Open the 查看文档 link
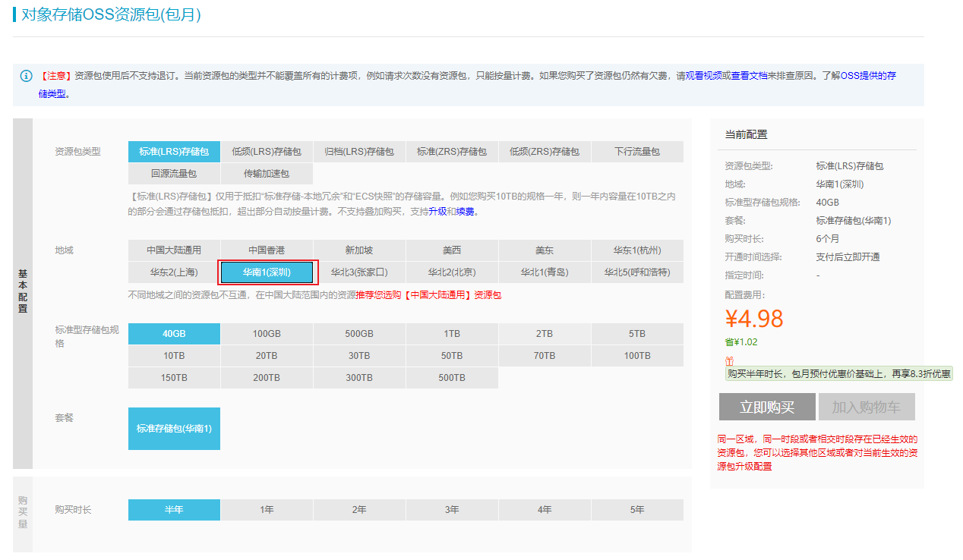The height and width of the screenshot is (560, 963). coord(749,76)
